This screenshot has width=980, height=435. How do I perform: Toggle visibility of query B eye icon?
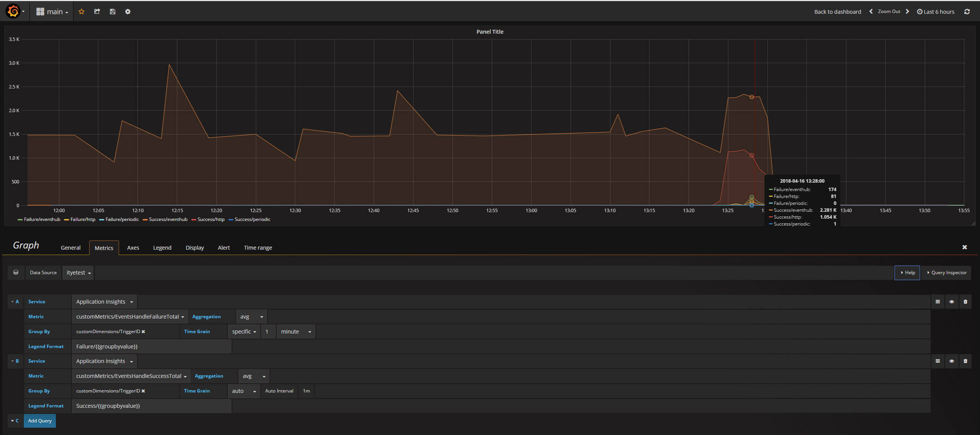tap(952, 361)
